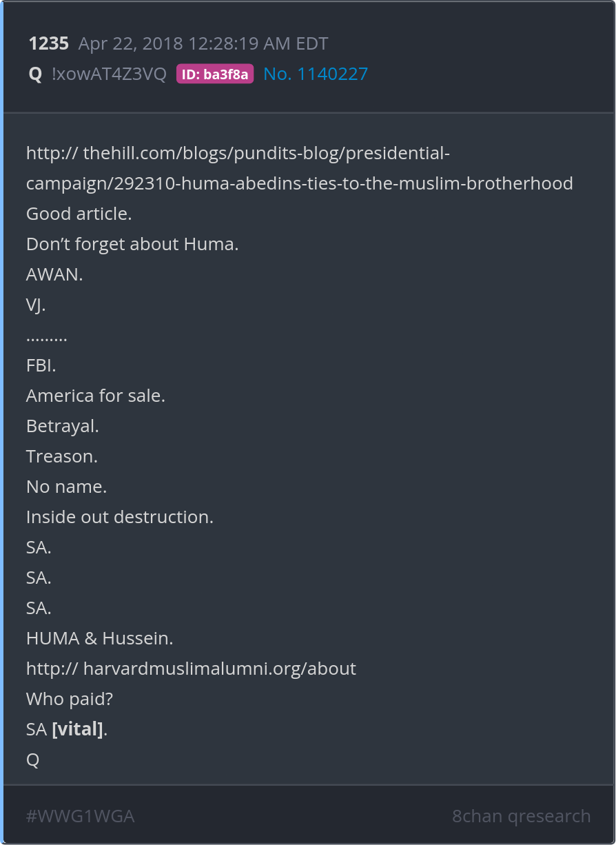Click the "Good article." line
The width and height of the screenshot is (616, 845).
coord(79,214)
